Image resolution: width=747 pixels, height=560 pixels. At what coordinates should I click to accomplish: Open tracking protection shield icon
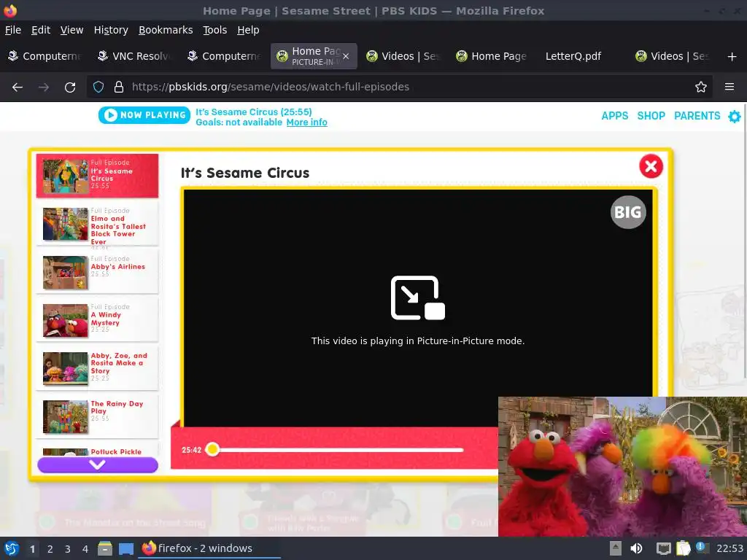coord(98,87)
